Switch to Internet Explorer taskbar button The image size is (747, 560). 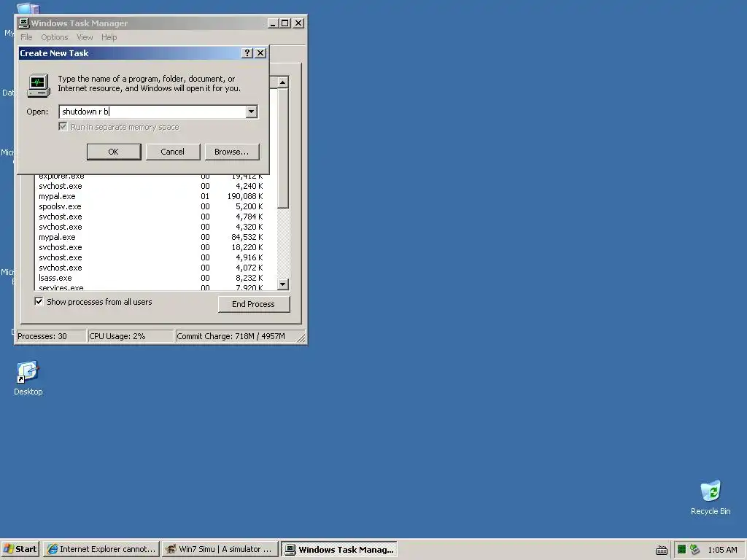[x=101, y=549]
